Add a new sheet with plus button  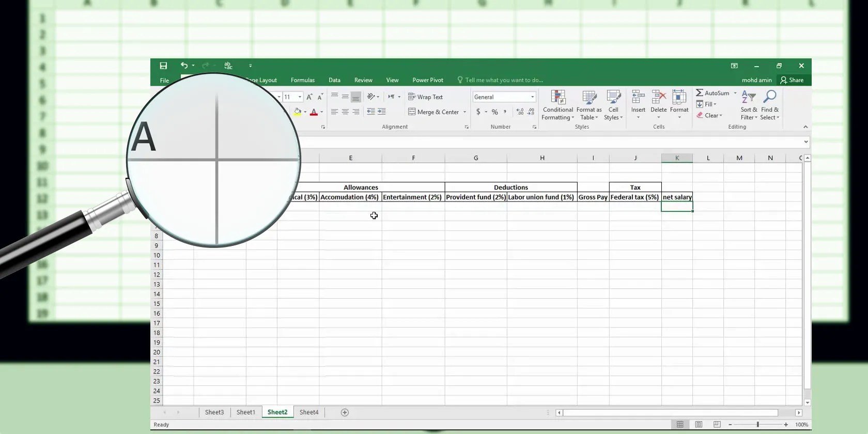point(345,412)
